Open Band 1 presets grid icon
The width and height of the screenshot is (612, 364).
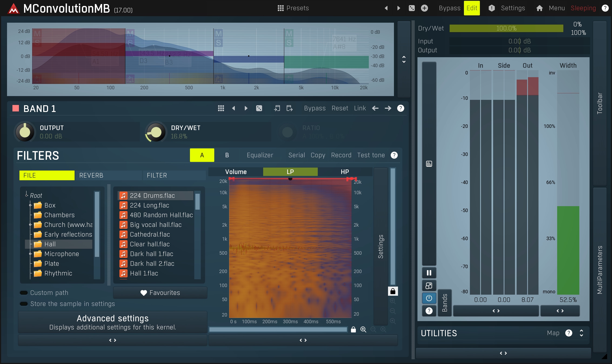[221, 108]
